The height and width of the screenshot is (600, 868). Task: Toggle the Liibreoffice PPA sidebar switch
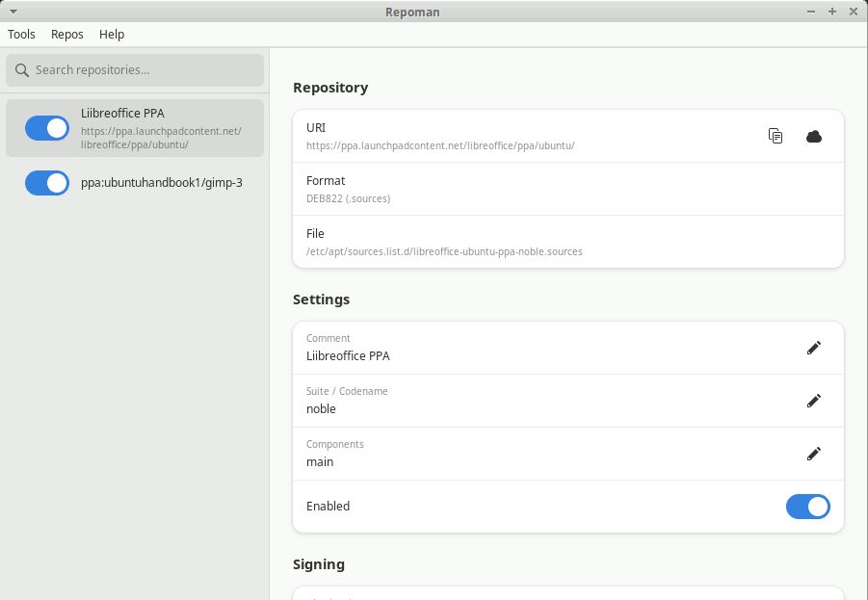click(x=47, y=128)
